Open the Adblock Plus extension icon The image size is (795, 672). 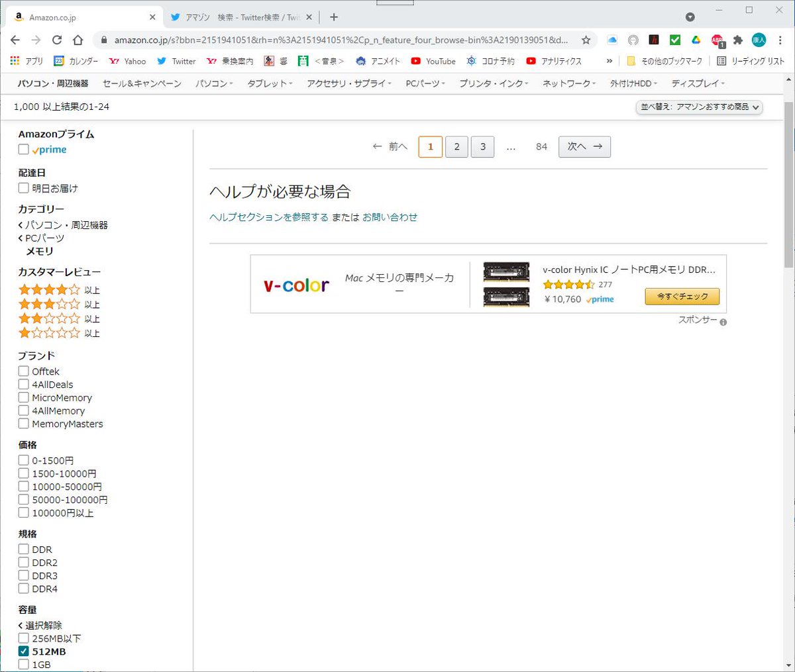pyautogui.click(x=717, y=40)
